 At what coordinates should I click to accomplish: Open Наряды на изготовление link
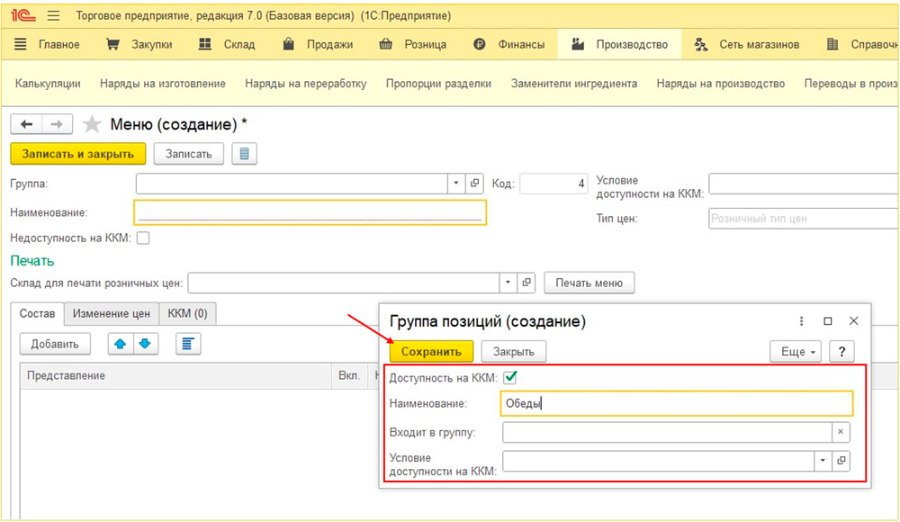click(x=162, y=83)
